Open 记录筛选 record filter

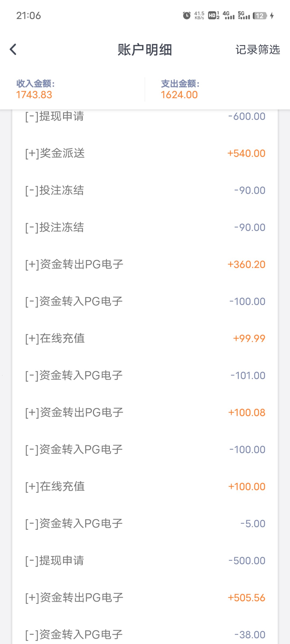click(258, 50)
